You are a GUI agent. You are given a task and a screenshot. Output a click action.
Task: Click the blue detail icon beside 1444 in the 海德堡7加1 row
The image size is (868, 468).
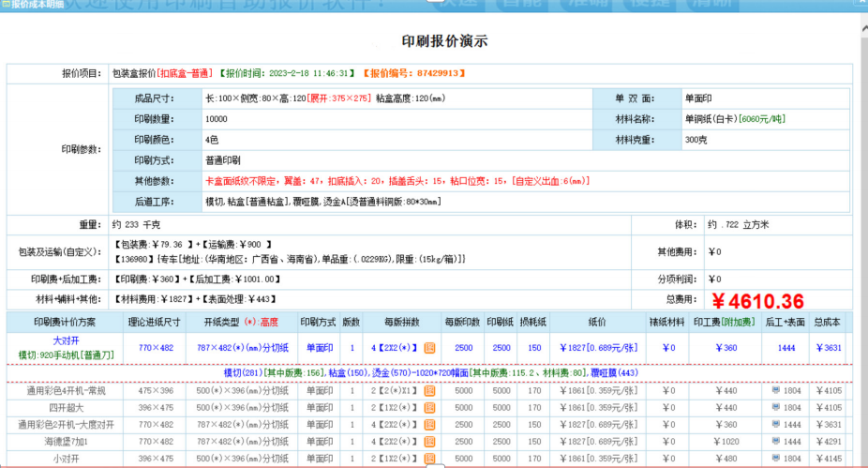click(775, 442)
